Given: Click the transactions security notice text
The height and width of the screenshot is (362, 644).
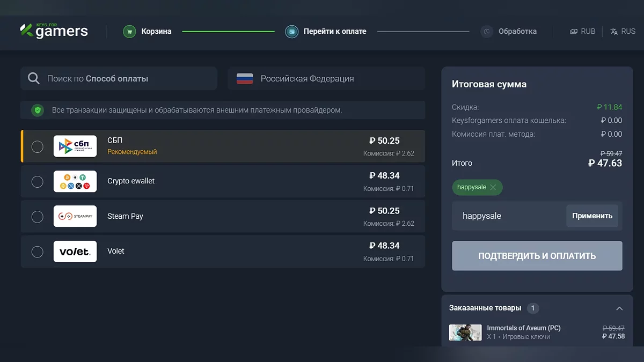Looking at the screenshot, I should 197,110.
